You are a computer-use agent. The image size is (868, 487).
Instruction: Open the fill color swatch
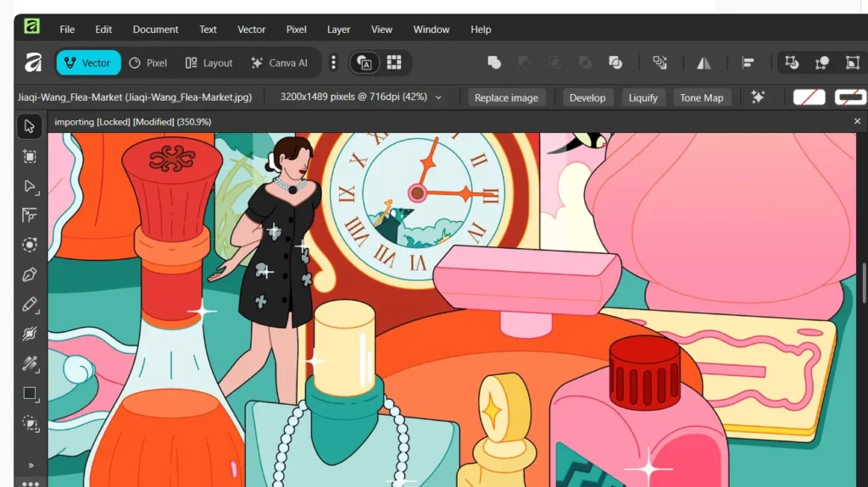(x=809, y=97)
